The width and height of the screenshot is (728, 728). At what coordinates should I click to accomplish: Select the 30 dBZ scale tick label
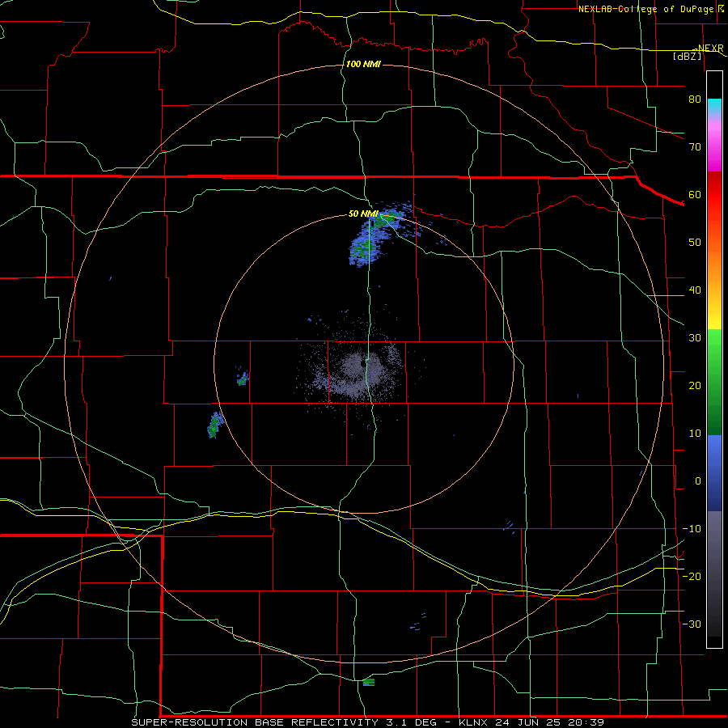695,338
